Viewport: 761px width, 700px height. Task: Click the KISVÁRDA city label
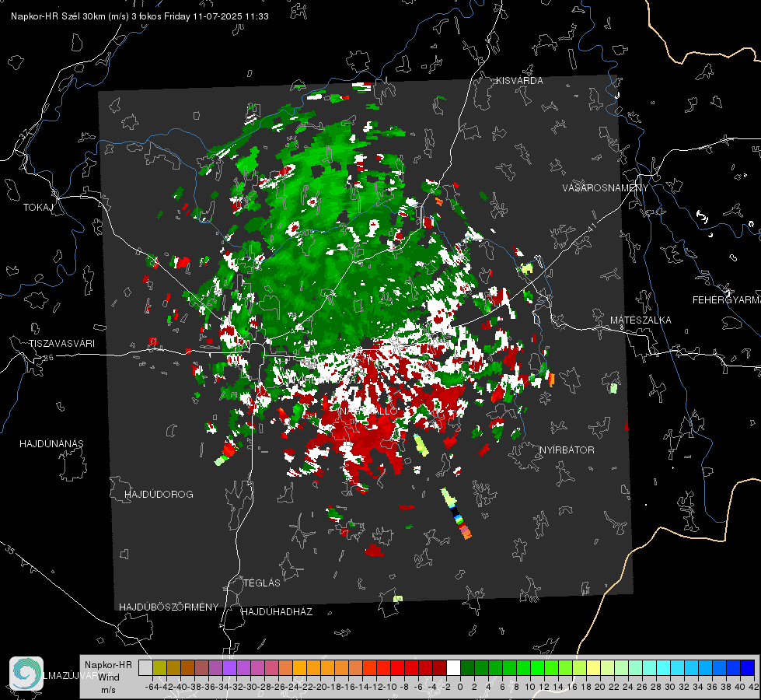coord(519,81)
